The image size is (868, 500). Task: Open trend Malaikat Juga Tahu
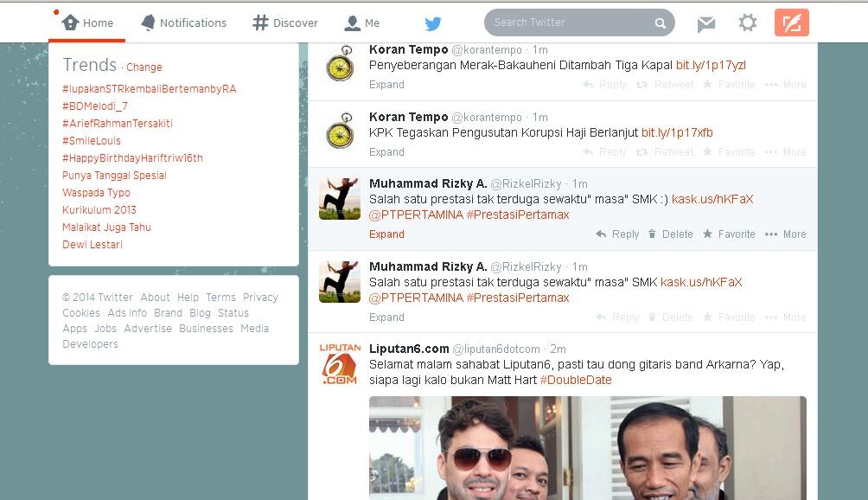click(107, 227)
